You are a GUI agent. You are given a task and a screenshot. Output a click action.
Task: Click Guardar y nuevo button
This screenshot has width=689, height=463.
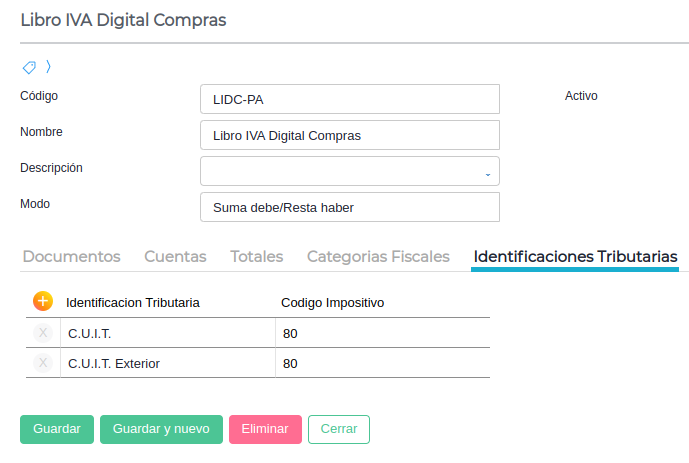(x=161, y=429)
